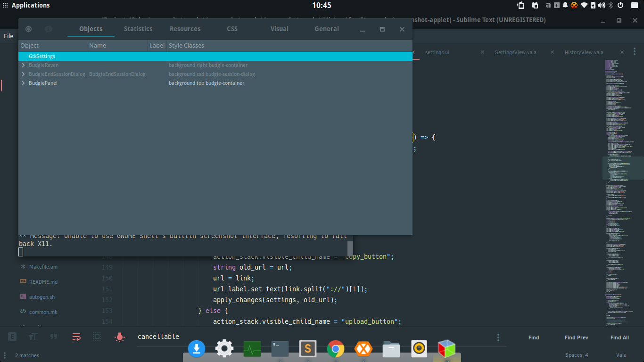This screenshot has height=362, width=644.
Task: Click the screenshot applet icon in panel
Action: tap(521, 5)
